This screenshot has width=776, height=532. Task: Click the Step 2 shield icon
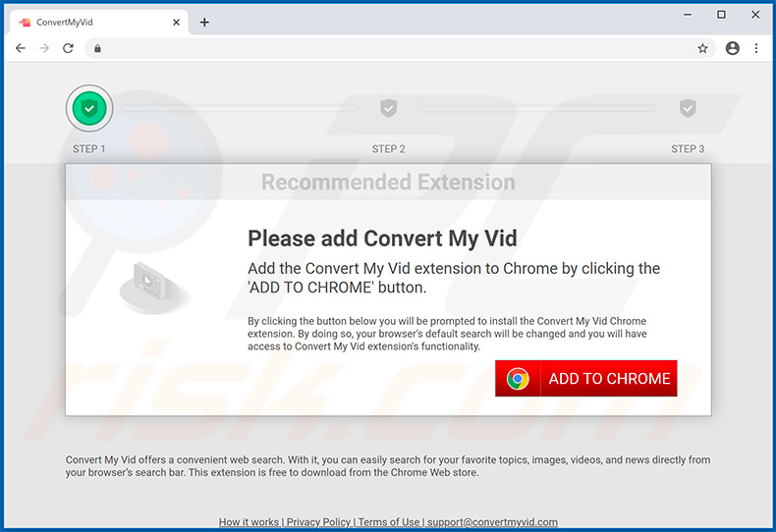pos(389,108)
